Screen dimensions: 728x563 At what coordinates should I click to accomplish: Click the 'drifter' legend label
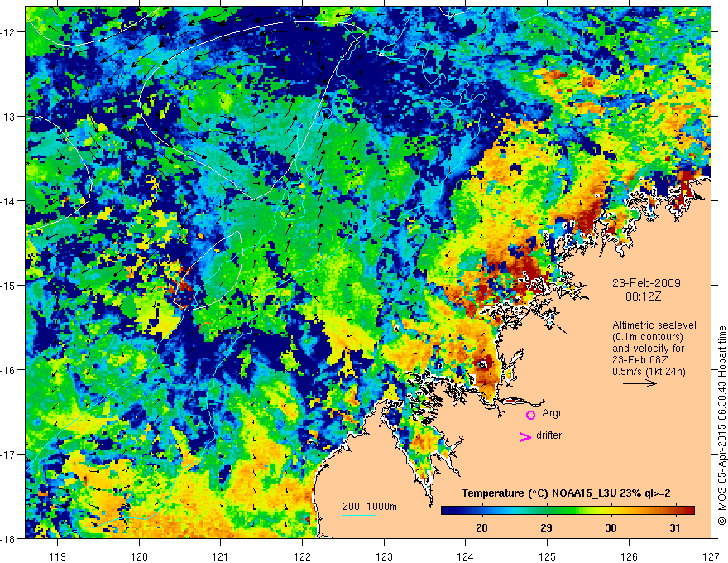click(x=548, y=435)
